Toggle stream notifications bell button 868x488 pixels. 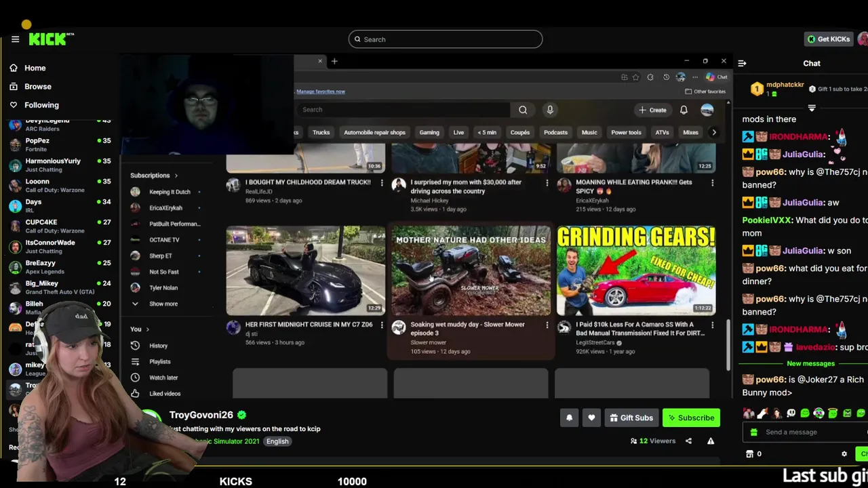pyautogui.click(x=570, y=418)
